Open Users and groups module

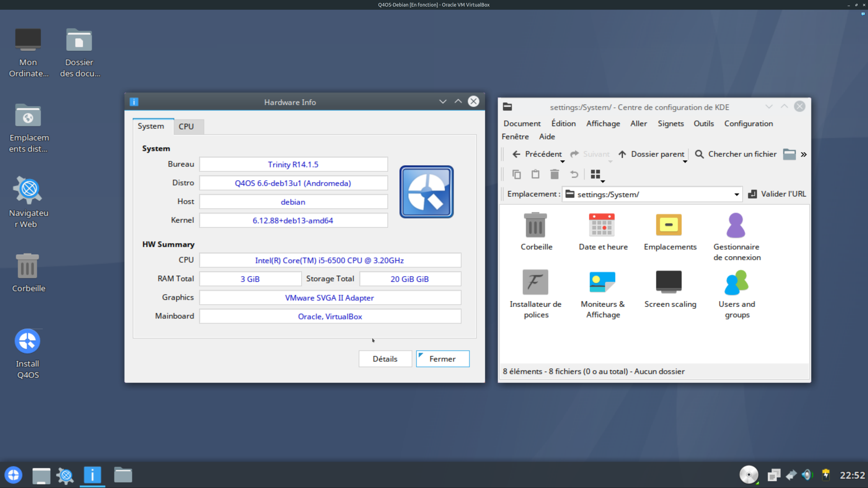(737, 294)
